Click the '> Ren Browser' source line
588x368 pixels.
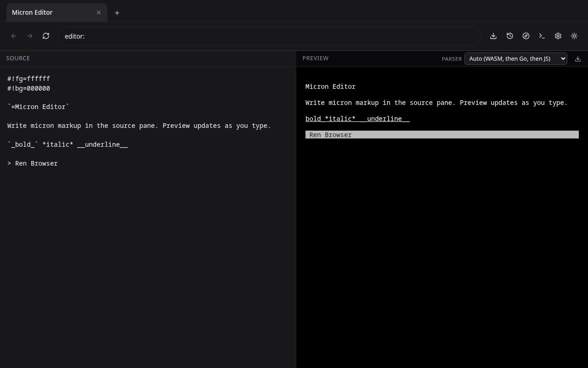pyautogui.click(x=33, y=163)
